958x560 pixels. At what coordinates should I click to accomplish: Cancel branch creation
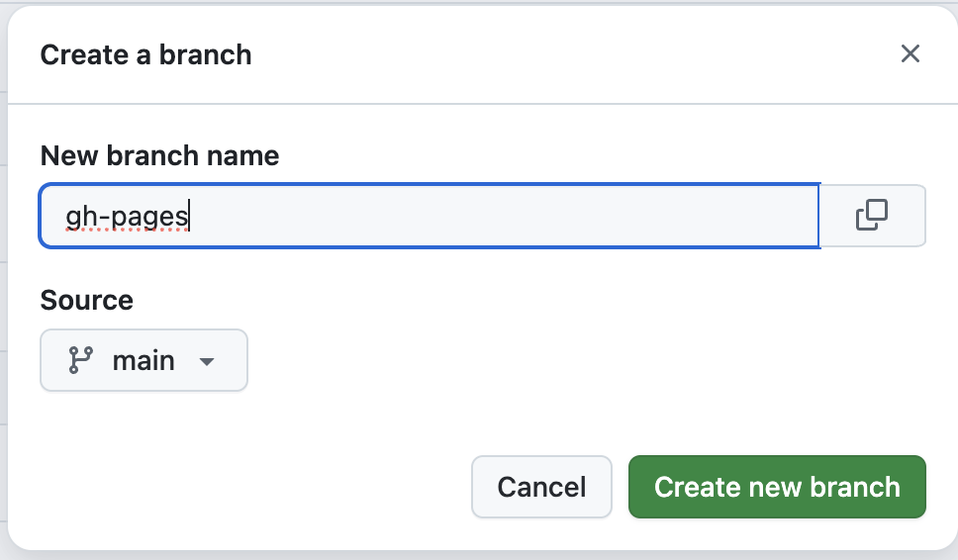(541, 487)
